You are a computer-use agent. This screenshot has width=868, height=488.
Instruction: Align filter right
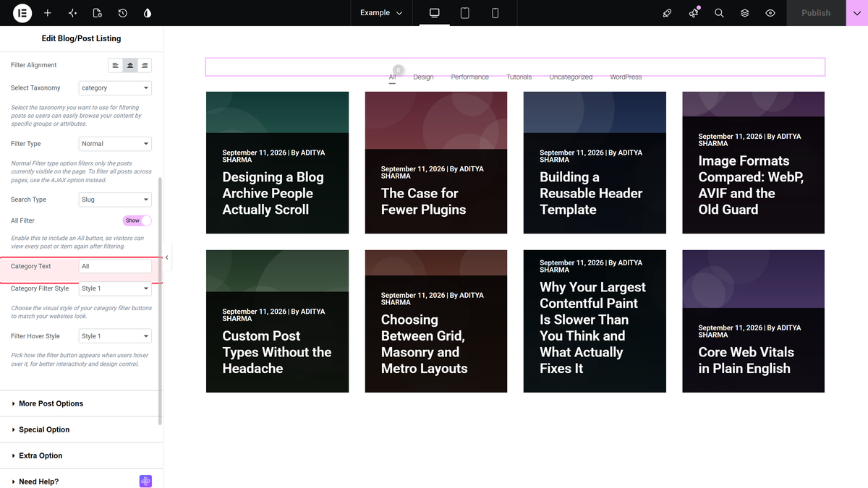(145, 66)
